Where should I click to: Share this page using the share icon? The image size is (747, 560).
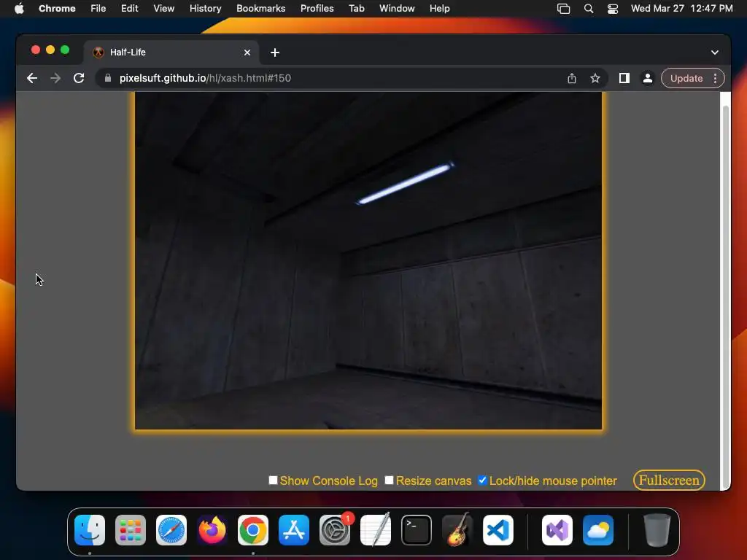(572, 78)
